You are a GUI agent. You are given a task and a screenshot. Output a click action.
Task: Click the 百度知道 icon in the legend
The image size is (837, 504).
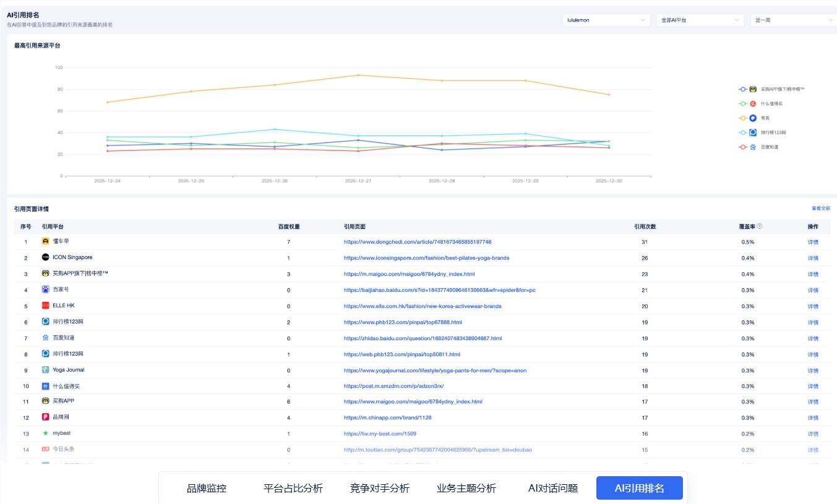pos(752,147)
